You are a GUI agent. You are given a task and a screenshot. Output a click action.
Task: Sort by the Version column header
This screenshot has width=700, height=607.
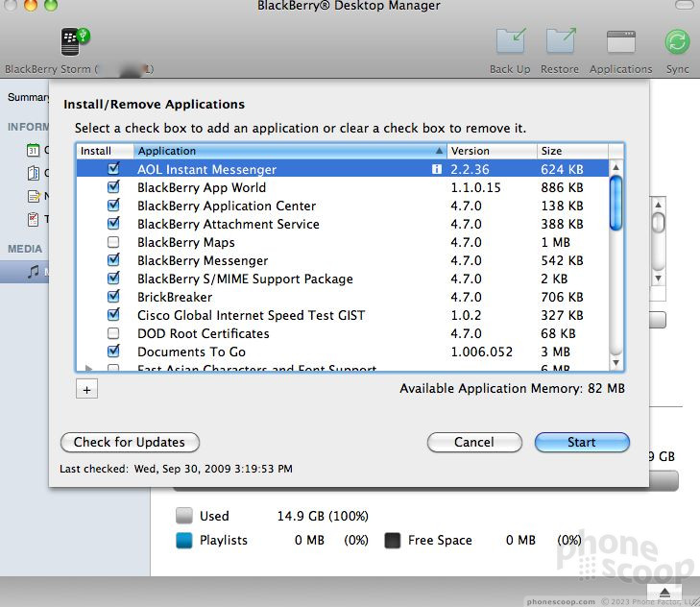(x=492, y=151)
